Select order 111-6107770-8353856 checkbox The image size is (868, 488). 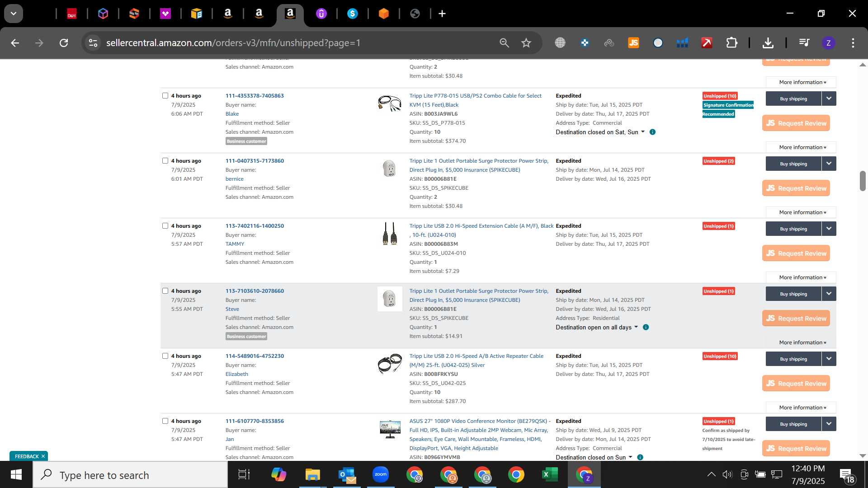click(165, 421)
